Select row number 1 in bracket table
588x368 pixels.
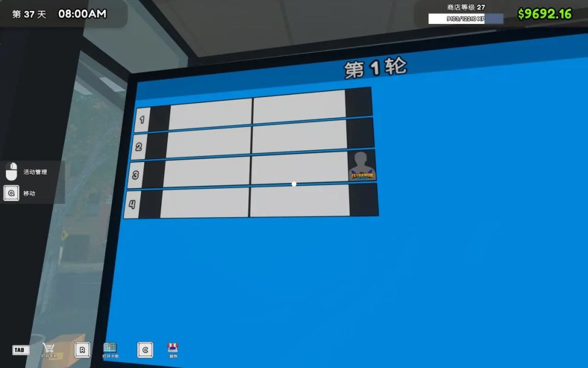142,120
